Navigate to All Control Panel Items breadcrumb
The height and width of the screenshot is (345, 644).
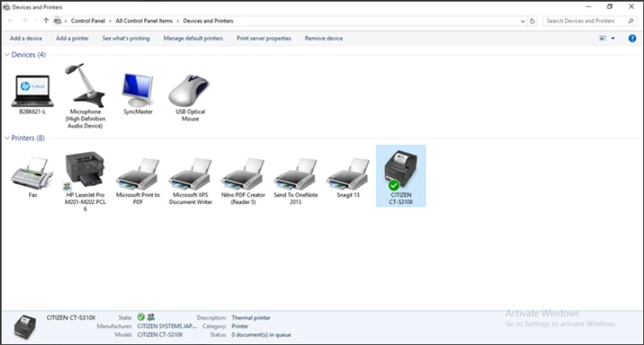point(144,21)
